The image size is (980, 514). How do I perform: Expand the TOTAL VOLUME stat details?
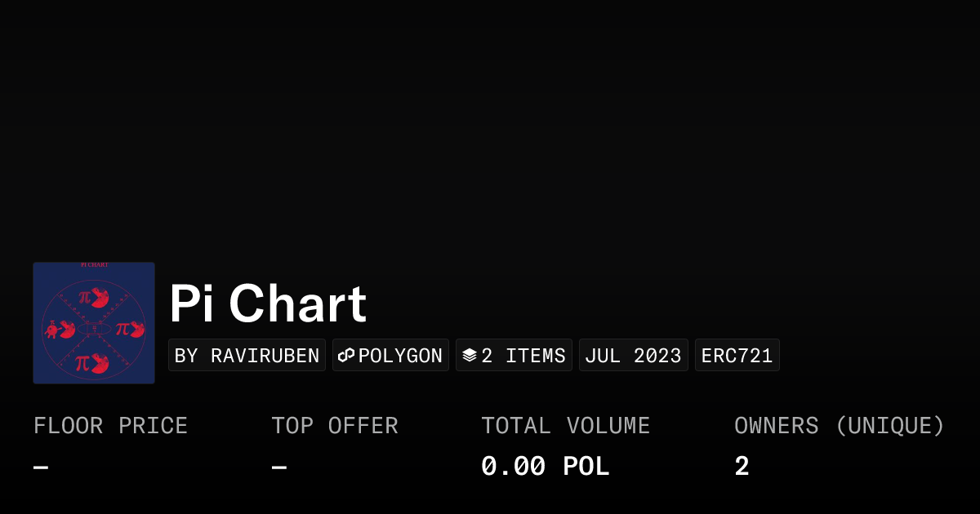click(x=565, y=425)
